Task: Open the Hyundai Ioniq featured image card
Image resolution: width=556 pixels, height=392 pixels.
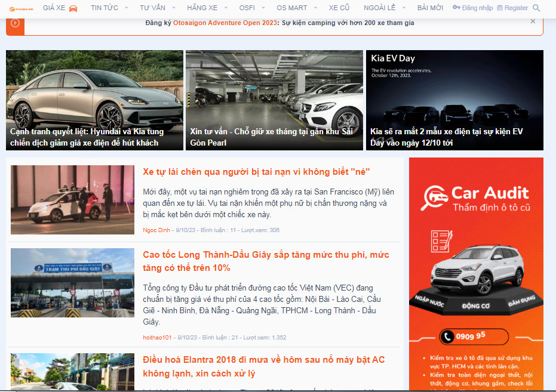Action: 94,100
